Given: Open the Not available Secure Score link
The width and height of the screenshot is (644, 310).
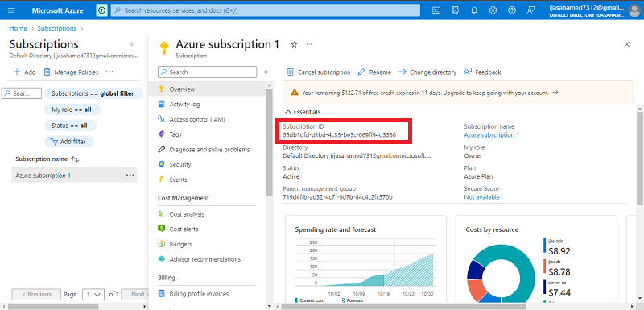Looking at the screenshot, I should [481, 197].
